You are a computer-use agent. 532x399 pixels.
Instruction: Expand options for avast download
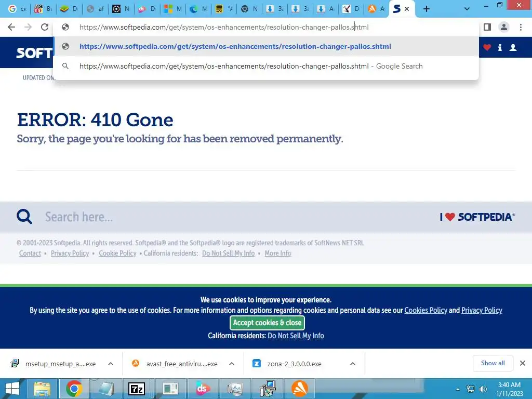[x=232, y=364]
